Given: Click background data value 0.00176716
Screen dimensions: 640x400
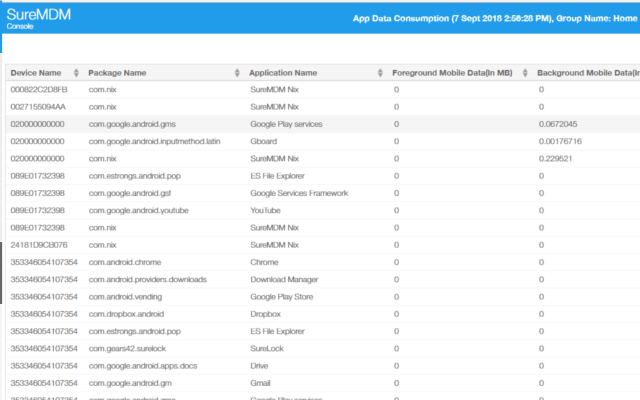Looking at the screenshot, I should [x=560, y=141].
